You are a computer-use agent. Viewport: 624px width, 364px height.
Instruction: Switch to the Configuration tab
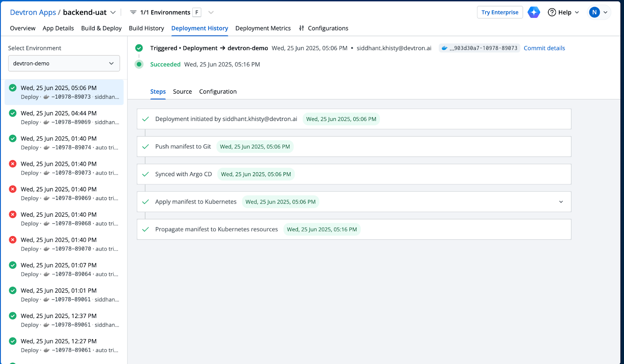[218, 91]
